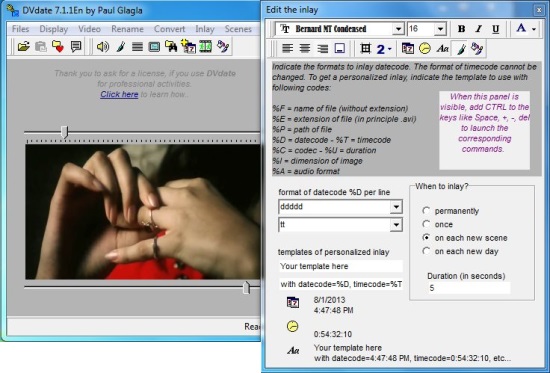The image size is (550, 373).
Task: Open the Convert menu
Action: 169,29
